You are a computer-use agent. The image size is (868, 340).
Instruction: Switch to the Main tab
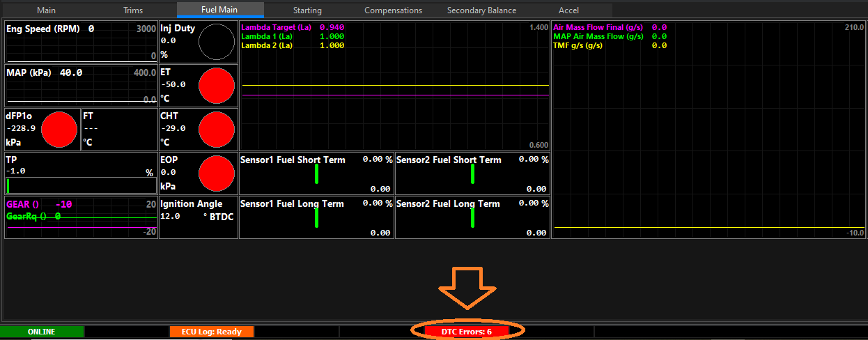(x=46, y=10)
